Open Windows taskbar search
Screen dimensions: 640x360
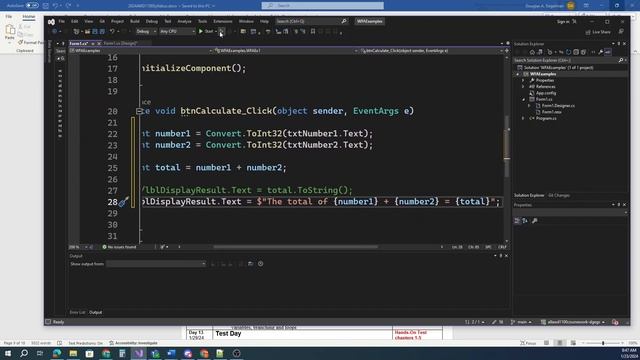point(24,353)
